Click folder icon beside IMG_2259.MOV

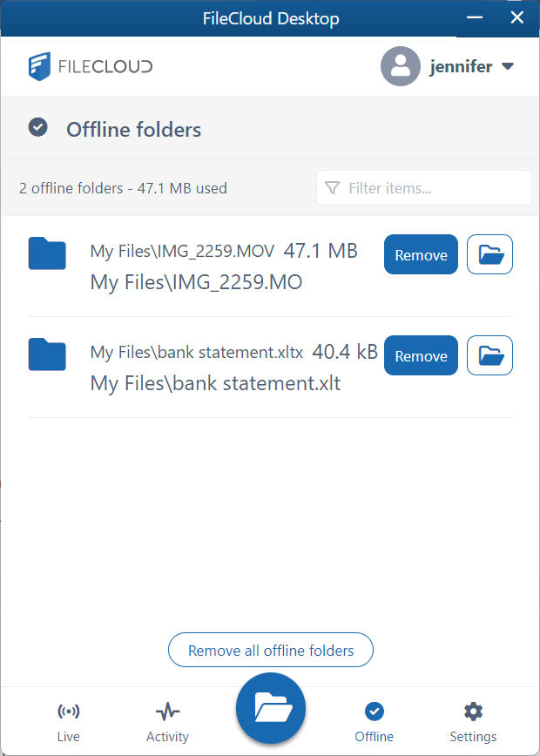pos(47,253)
